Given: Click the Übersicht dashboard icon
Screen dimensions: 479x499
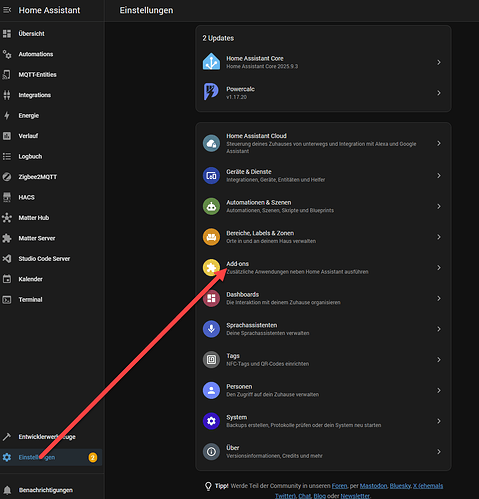Looking at the screenshot, I should 7,34.
